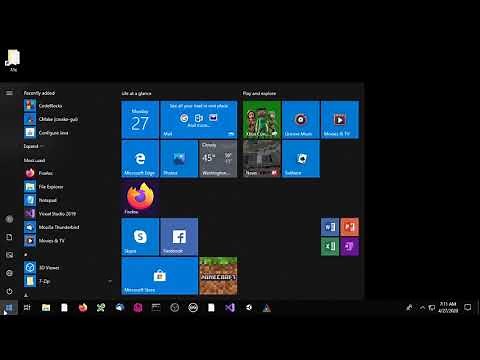
Task: Open the News tile
Action: point(262,158)
